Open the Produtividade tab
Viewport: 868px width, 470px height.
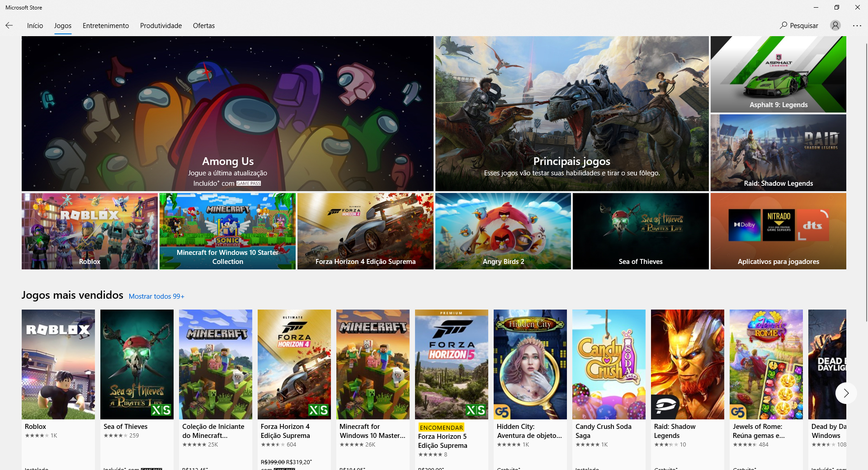pos(161,26)
